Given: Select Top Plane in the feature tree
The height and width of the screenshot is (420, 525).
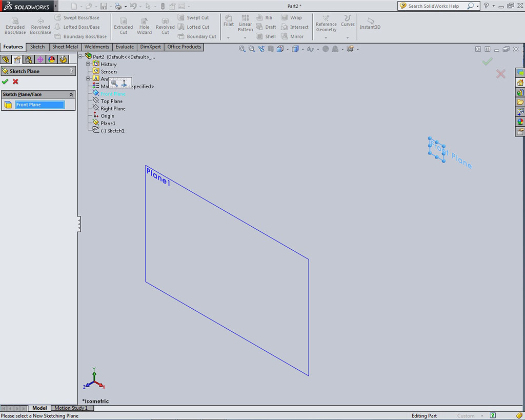Looking at the screenshot, I should tap(111, 102).
